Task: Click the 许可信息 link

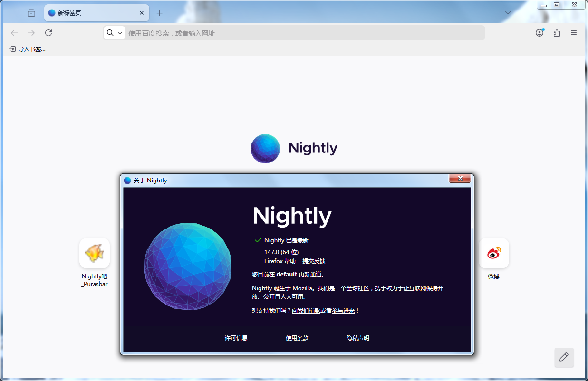Action: click(x=236, y=338)
